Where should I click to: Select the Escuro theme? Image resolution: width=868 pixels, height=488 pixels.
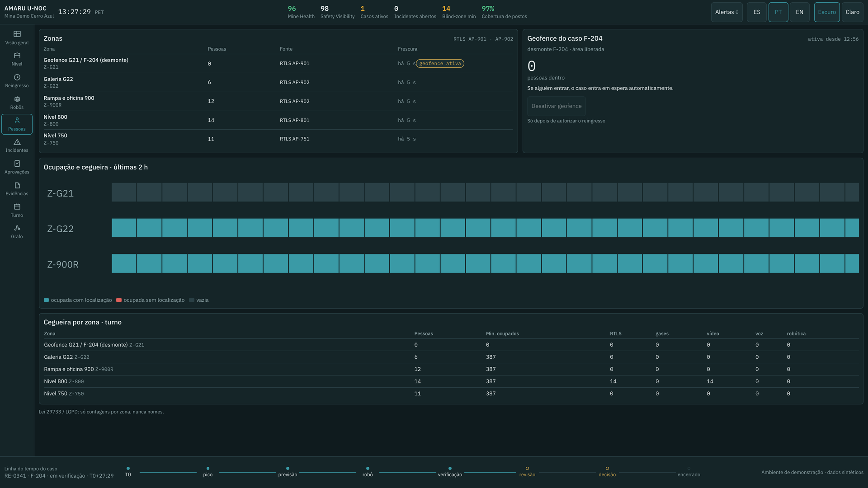(x=827, y=12)
